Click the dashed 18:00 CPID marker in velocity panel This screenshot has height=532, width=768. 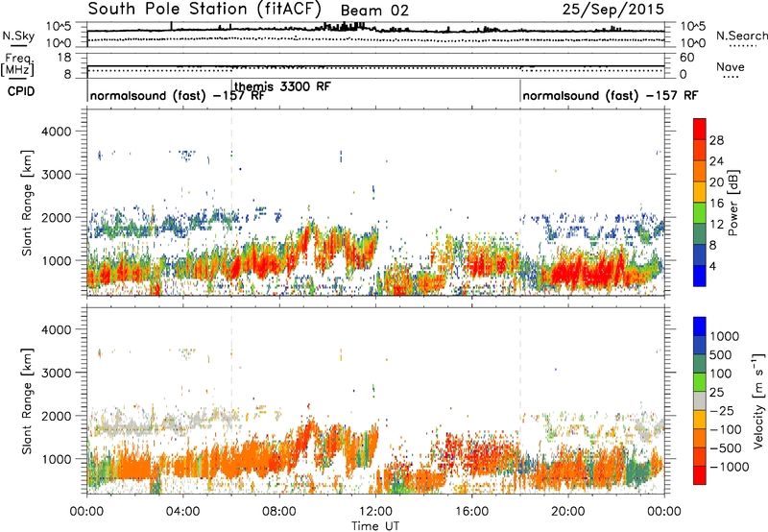[520, 400]
